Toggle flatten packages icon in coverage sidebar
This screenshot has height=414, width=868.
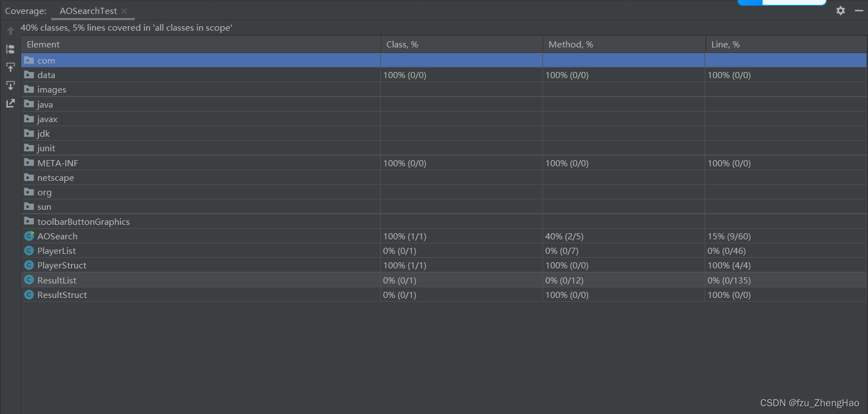(11, 49)
